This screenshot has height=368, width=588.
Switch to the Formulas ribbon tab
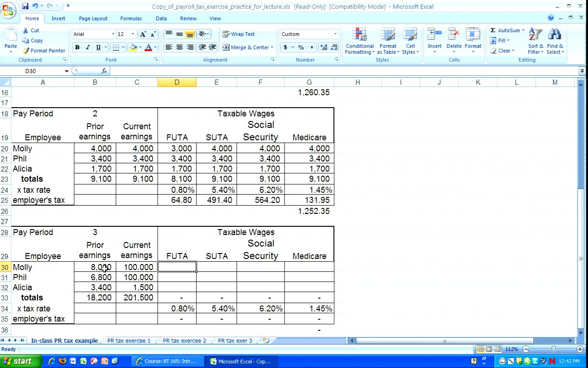click(x=131, y=18)
